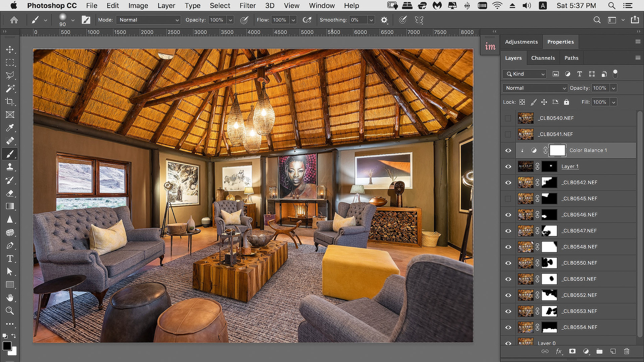Select the Magic Wand tool
The height and width of the screenshot is (362, 644).
point(10,88)
